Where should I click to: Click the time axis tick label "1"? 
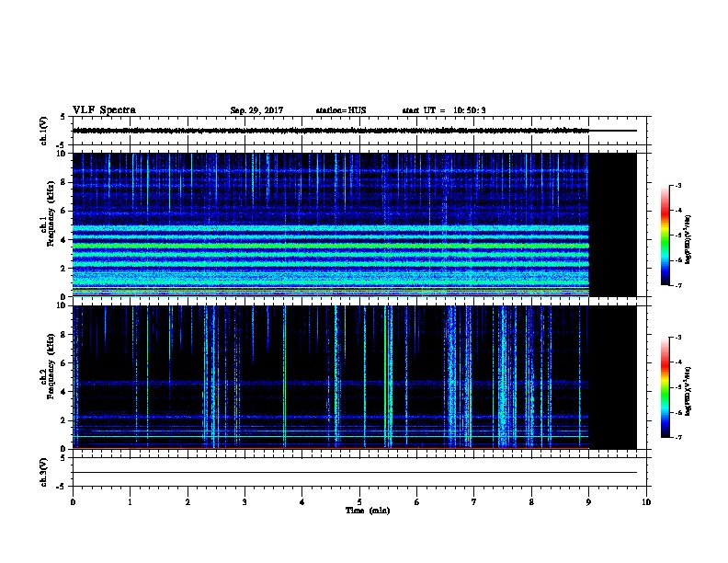(x=130, y=502)
